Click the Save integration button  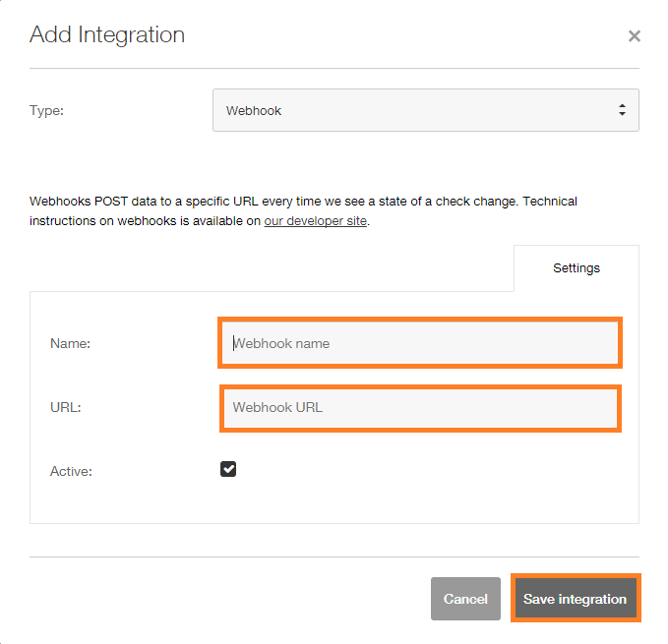point(575,599)
